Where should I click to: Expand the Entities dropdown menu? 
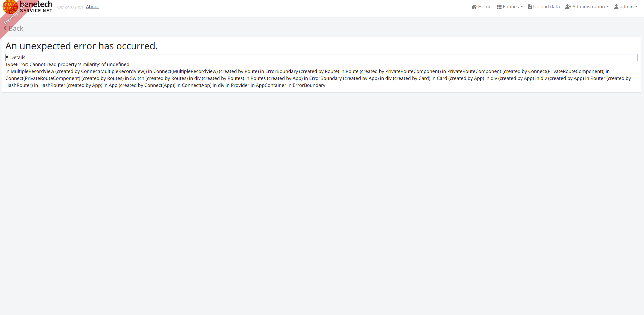[x=510, y=6]
